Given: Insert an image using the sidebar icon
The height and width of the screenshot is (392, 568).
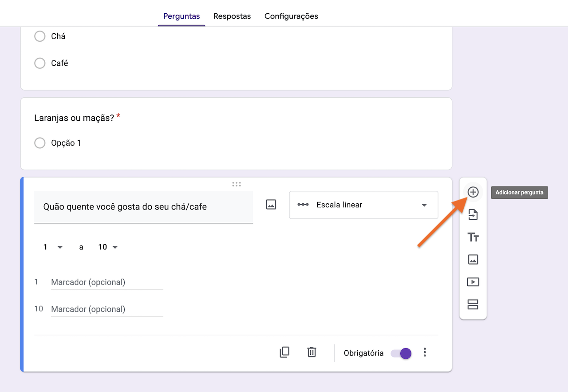Looking at the screenshot, I should pyautogui.click(x=473, y=259).
